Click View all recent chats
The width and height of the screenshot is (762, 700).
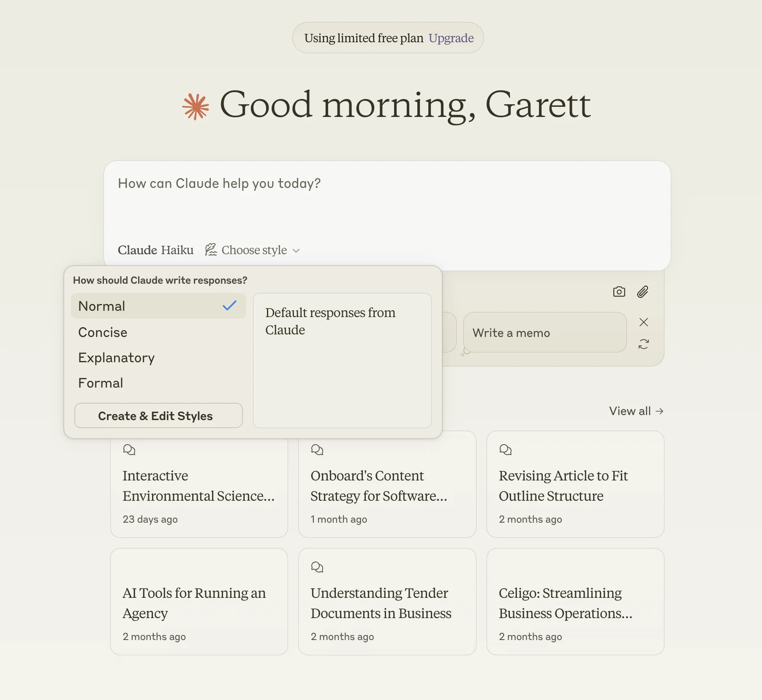pos(636,411)
